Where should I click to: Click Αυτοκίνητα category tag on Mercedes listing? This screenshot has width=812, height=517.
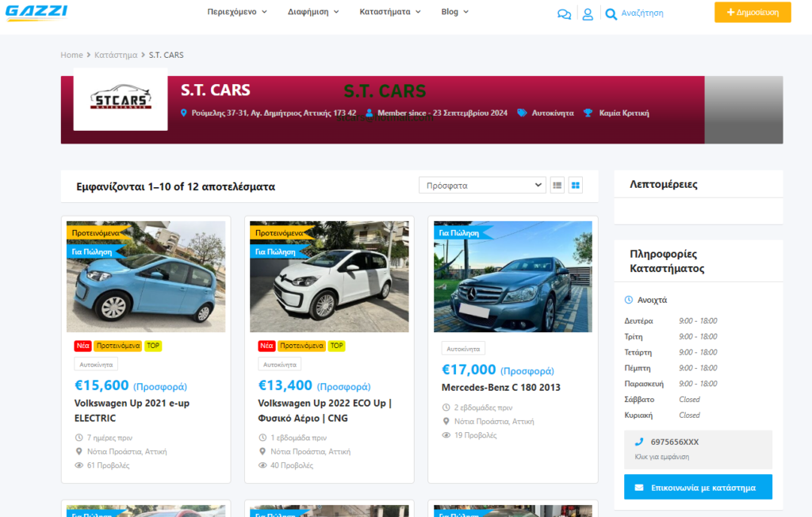pyautogui.click(x=463, y=349)
